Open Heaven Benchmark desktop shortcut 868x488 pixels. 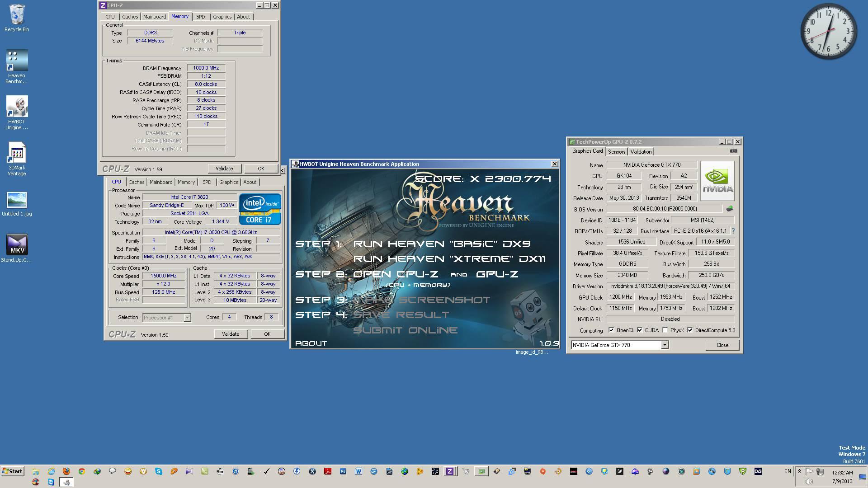[17, 66]
